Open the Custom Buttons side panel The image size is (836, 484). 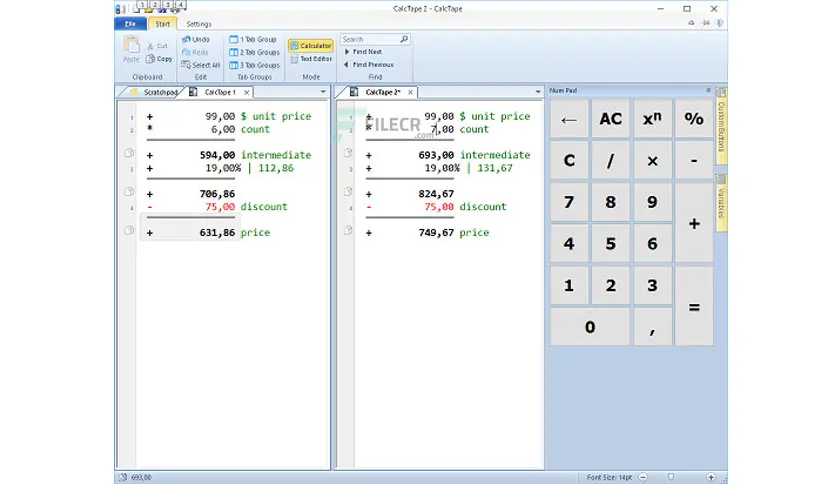721,126
